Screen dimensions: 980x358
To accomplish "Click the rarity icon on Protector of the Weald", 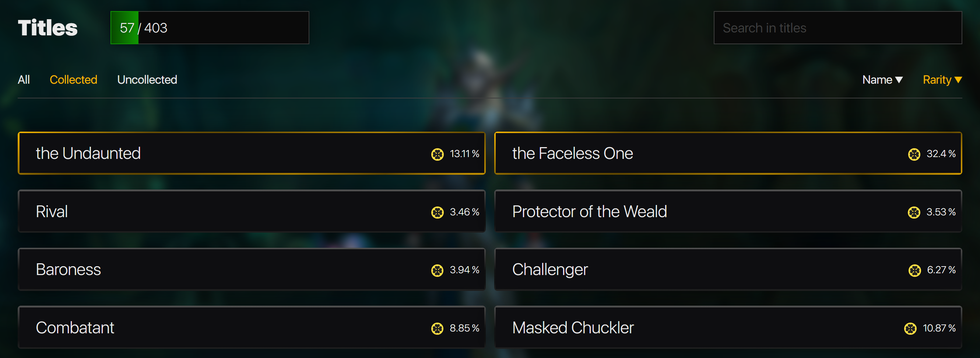I will click(x=913, y=212).
